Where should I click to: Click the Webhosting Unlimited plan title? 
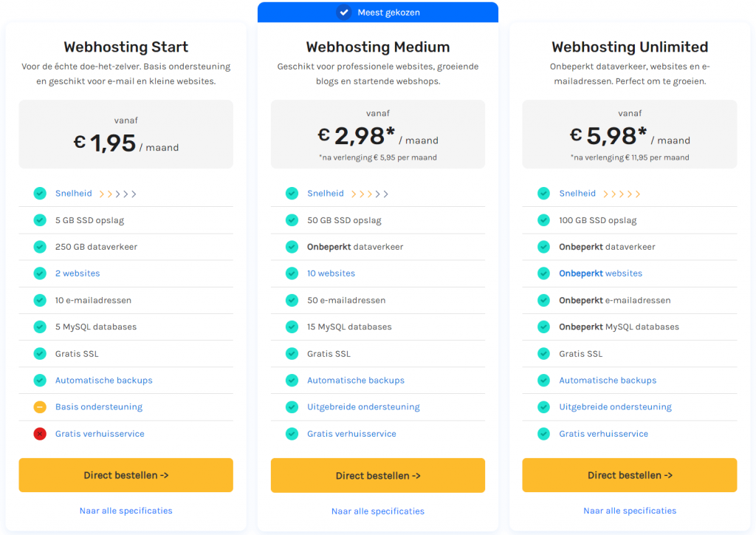629,47
